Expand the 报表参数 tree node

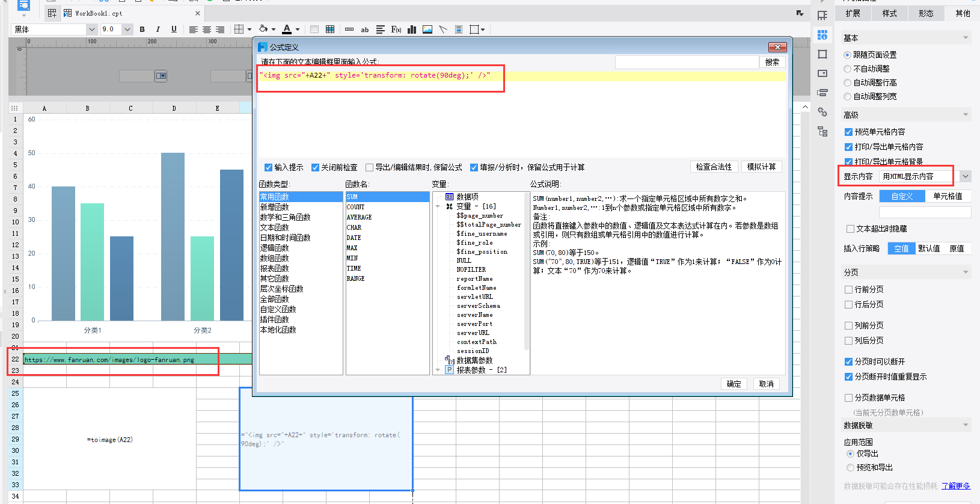pyautogui.click(x=438, y=370)
